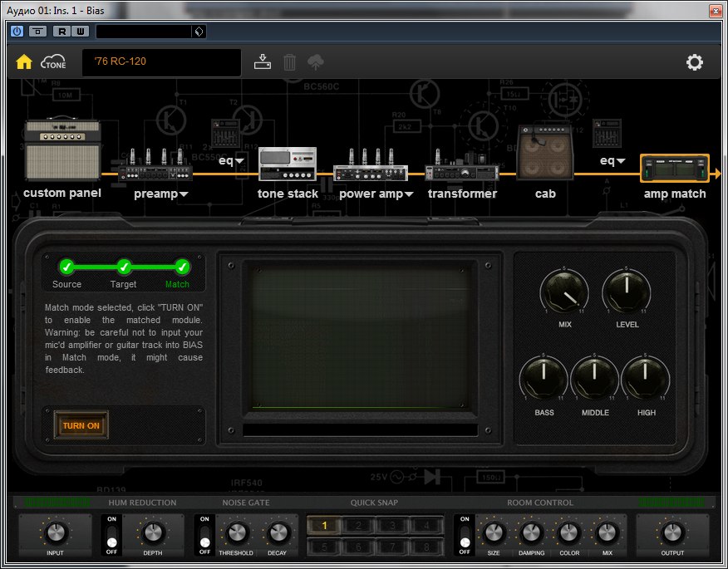Click the '76 RC-120 preset name field
The image size is (728, 569).
tap(161, 62)
